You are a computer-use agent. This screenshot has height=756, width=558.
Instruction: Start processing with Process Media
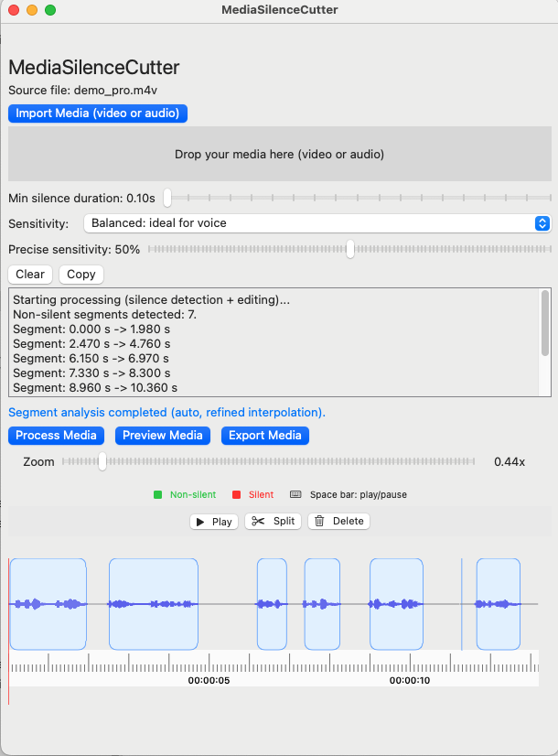click(x=56, y=436)
